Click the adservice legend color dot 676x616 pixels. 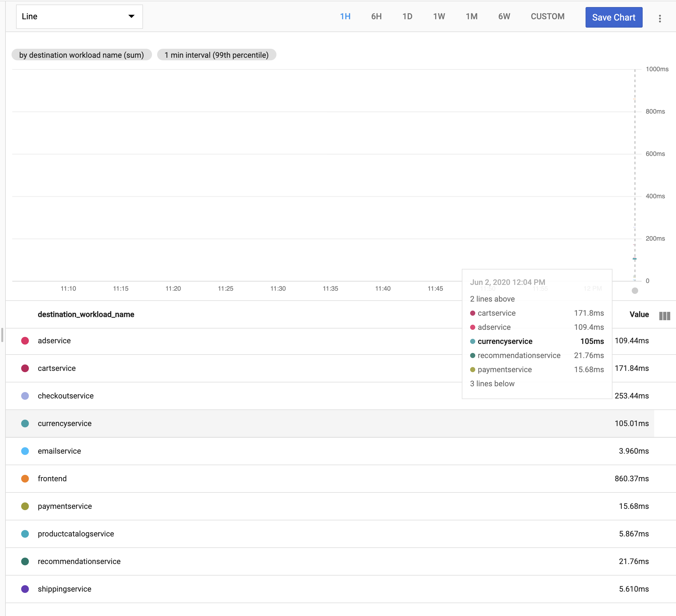25,340
